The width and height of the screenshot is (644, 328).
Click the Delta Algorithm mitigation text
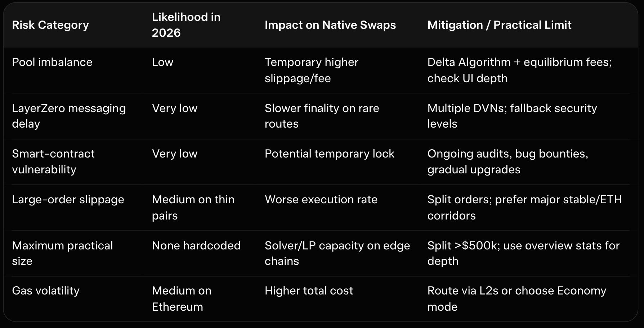pyautogui.click(x=519, y=70)
